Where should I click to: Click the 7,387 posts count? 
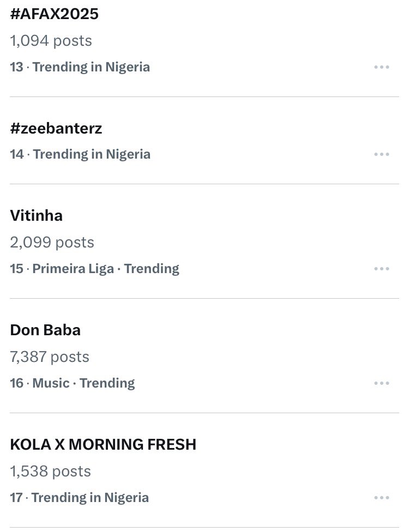click(50, 357)
